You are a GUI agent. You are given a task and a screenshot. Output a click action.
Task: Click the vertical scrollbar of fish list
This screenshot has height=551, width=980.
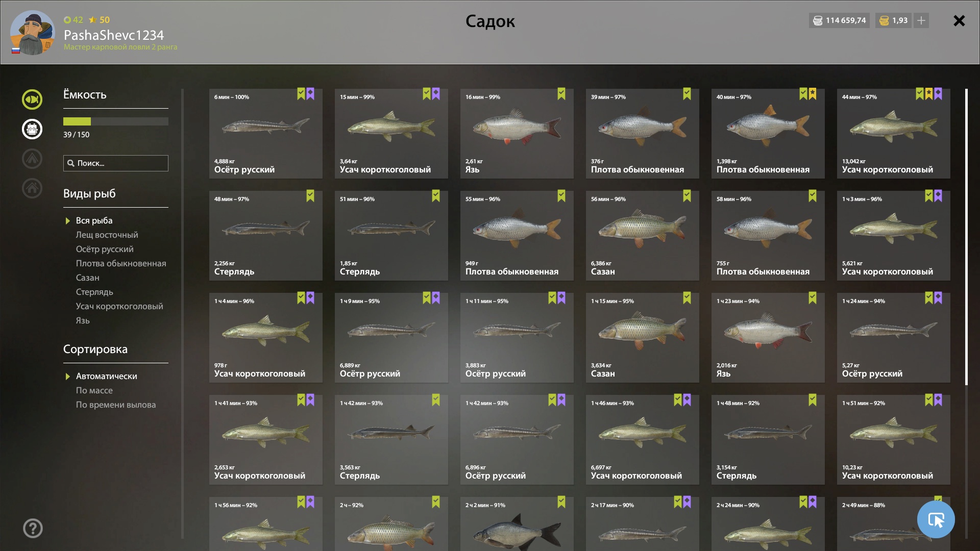click(966, 237)
